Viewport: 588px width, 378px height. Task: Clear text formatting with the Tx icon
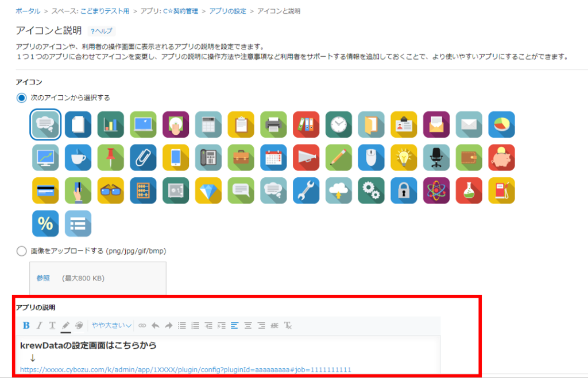288,325
